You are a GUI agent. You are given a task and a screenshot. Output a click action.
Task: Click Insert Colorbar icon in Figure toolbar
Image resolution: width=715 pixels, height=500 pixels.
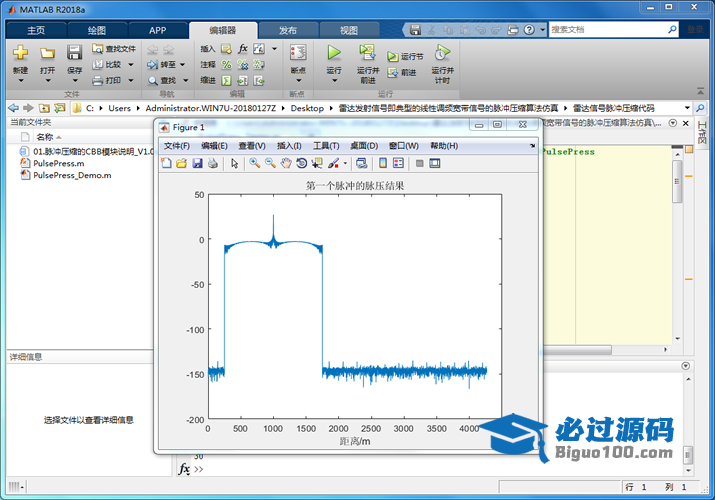point(382,163)
